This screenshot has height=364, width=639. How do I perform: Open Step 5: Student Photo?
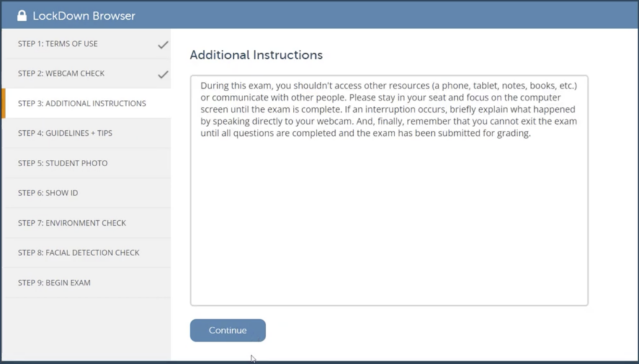86,163
